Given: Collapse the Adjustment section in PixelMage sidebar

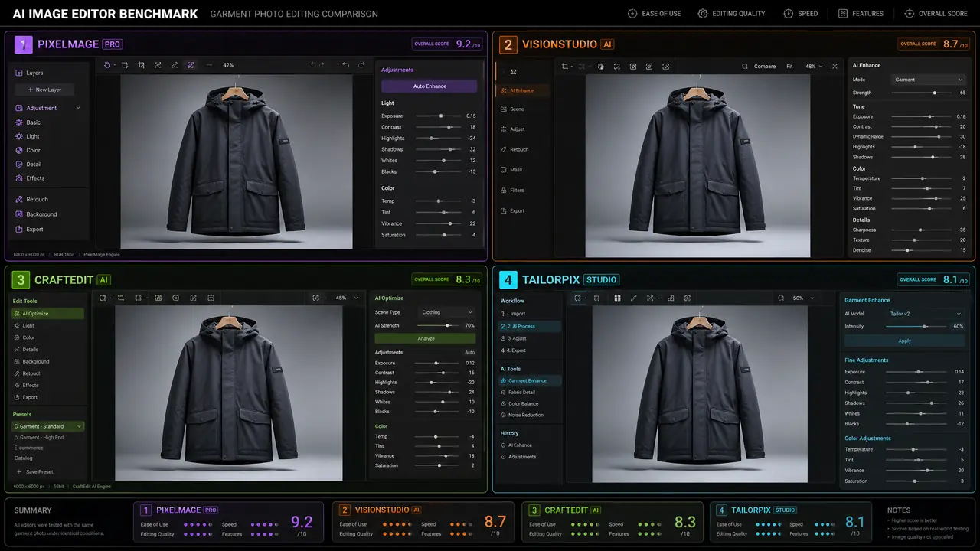Looking at the screenshot, I should 78,108.
